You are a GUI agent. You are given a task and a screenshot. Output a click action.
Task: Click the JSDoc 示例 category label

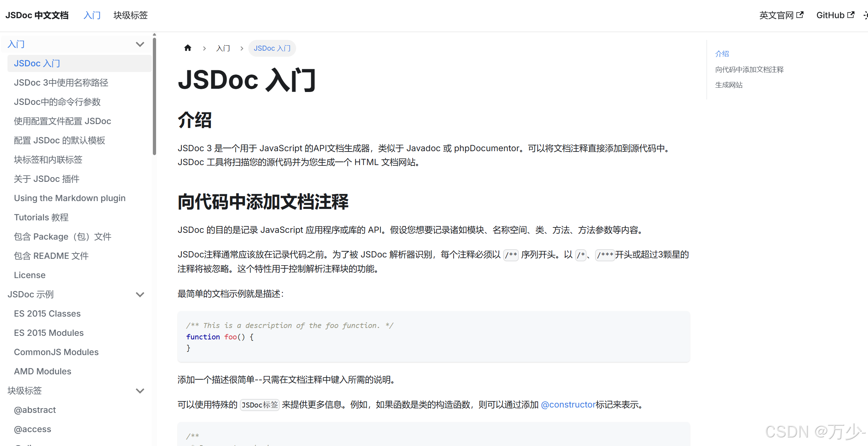[31, 294]
